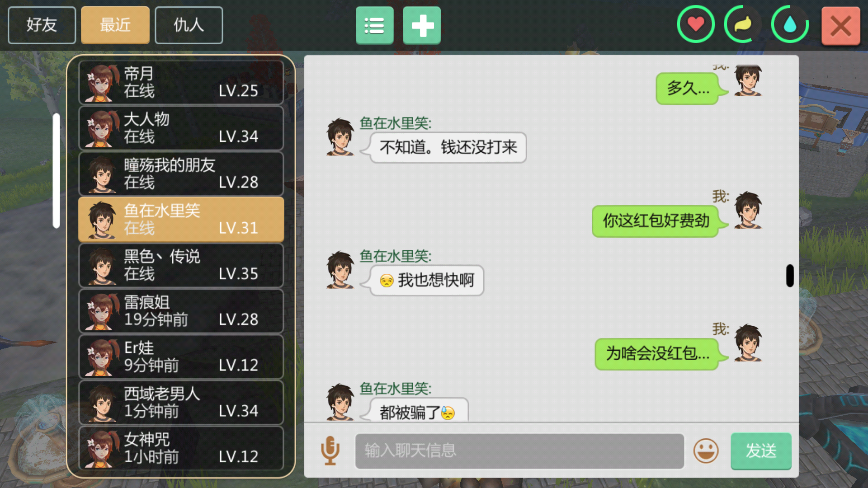Tap the microphone voice input icon
Viewport: 868px width, 488px height.
[x=330, y=450]
